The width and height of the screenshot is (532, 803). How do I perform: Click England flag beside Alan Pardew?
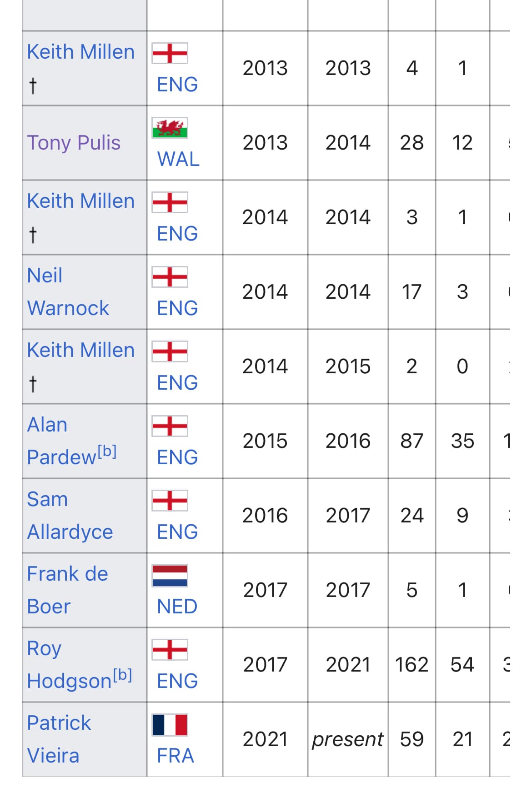(170, 426)
